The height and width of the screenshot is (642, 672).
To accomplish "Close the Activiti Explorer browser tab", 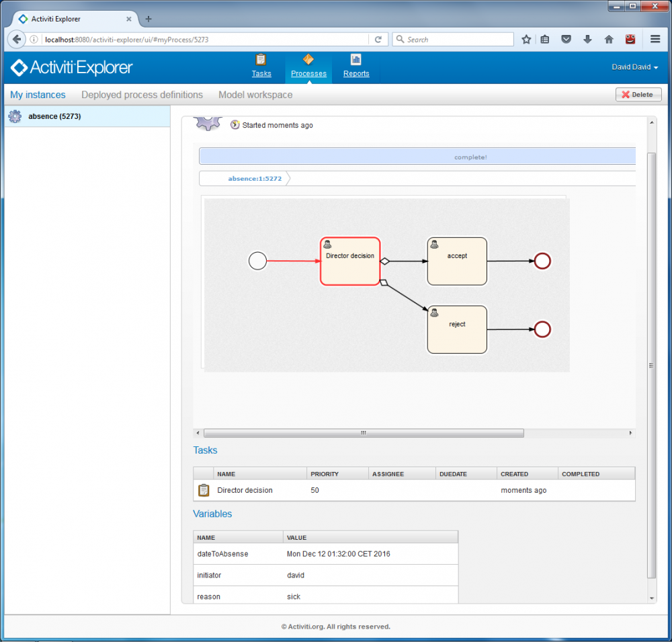I will tap(128, 19).
